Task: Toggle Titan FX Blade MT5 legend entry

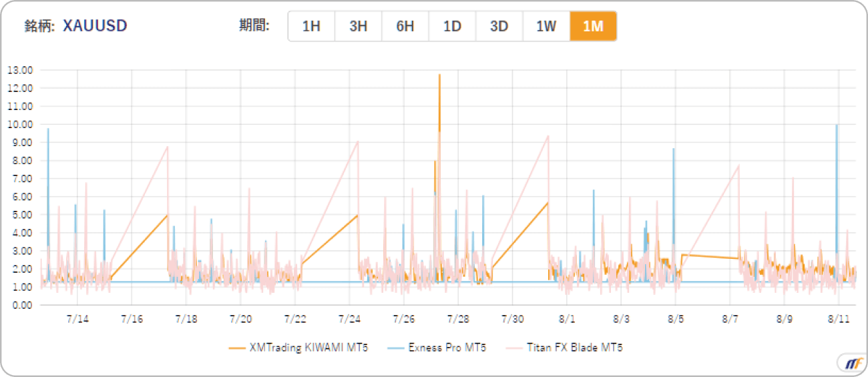Action: click(564, 348)
